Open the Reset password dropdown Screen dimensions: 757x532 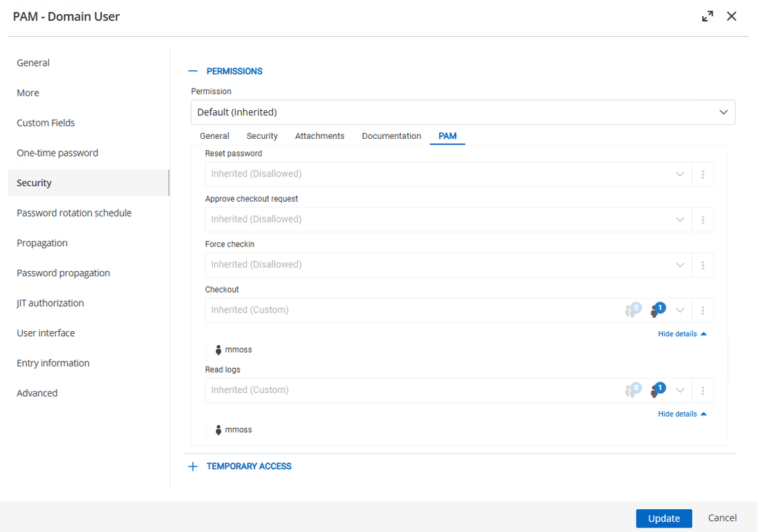click(447, 174)
